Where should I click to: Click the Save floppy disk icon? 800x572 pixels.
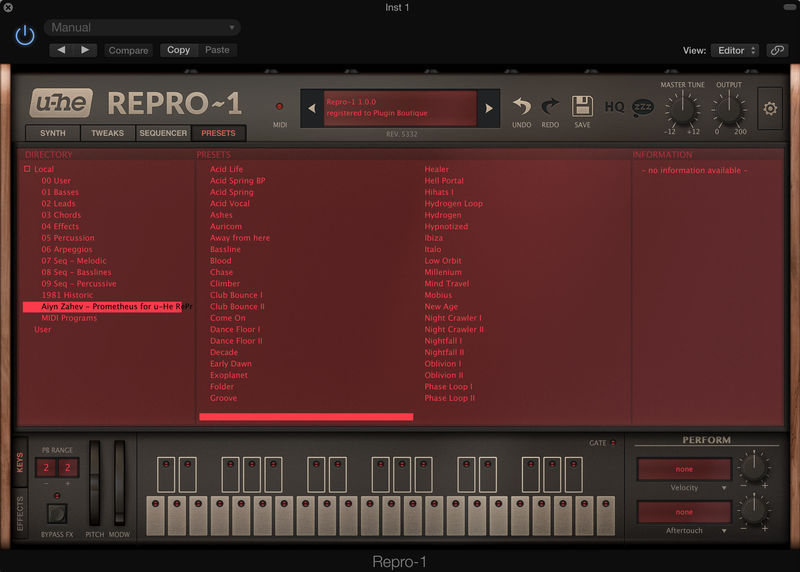(x=582, y=107)
